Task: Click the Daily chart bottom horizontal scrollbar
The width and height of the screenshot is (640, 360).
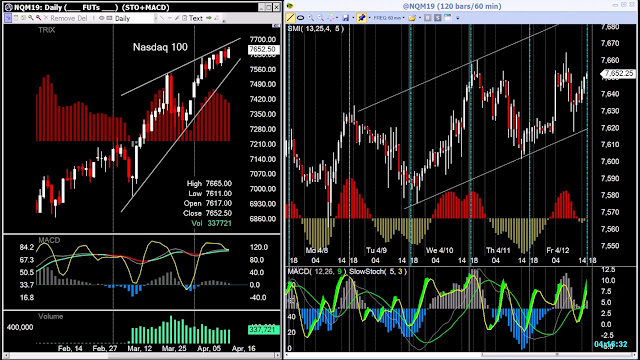Action: (x=142, y=356)
